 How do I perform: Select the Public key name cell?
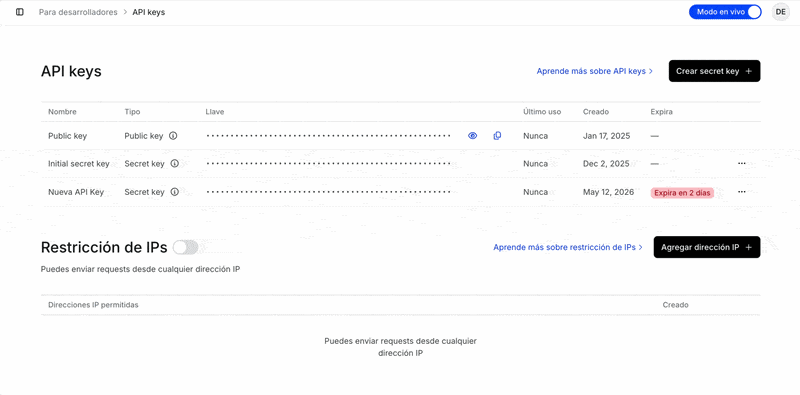coord(67,136)
